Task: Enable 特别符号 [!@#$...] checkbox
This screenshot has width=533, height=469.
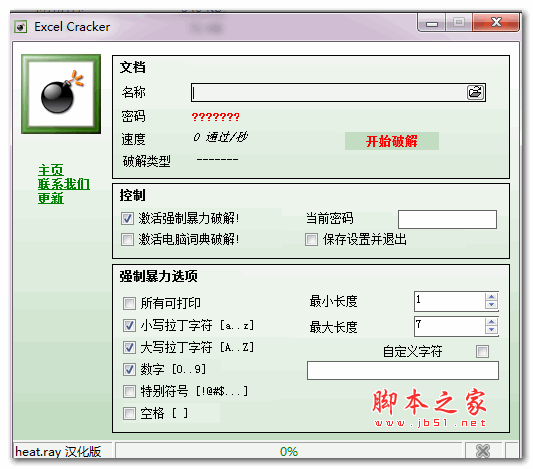Action: (129, 391)
